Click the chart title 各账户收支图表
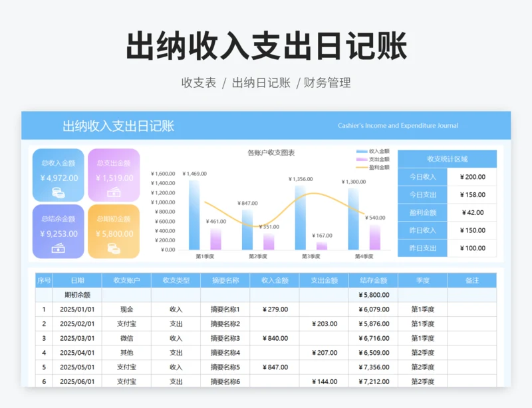The image size is (532, 408). point(271,153)
